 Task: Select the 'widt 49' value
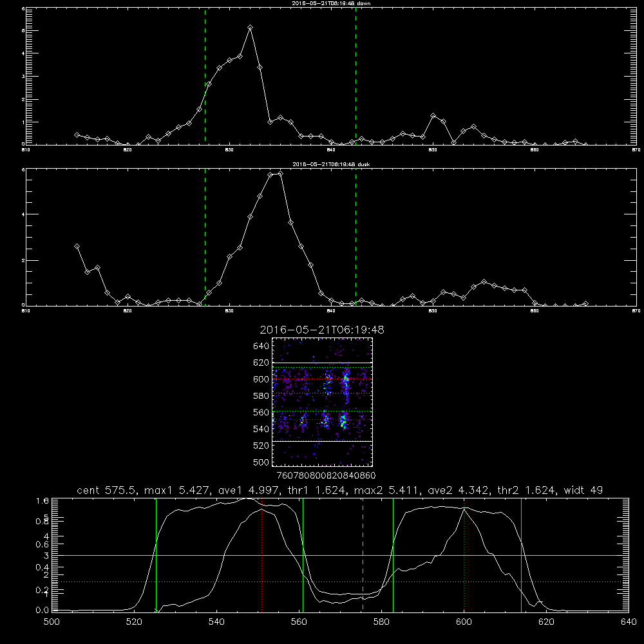583,490
